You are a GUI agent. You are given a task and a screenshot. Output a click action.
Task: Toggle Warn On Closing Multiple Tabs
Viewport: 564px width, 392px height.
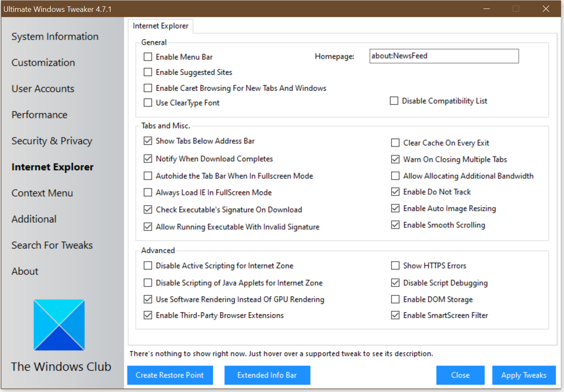click(395, 160)
